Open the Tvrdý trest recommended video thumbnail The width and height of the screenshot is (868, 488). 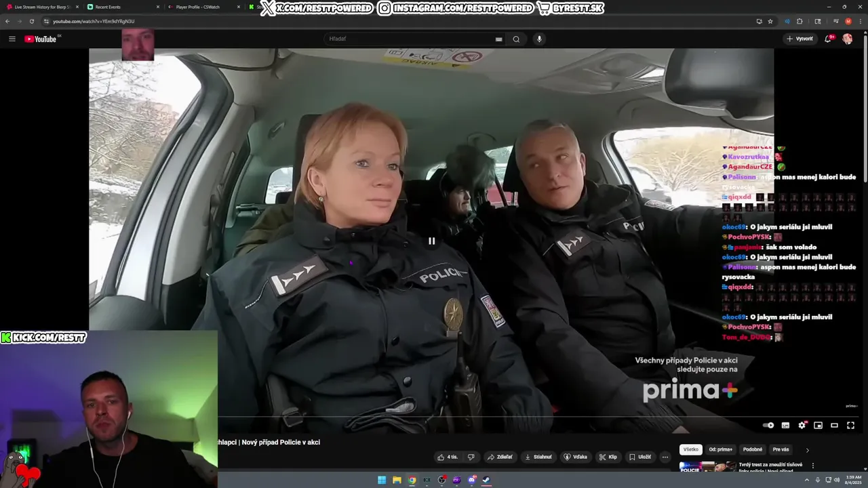(707, 467)
